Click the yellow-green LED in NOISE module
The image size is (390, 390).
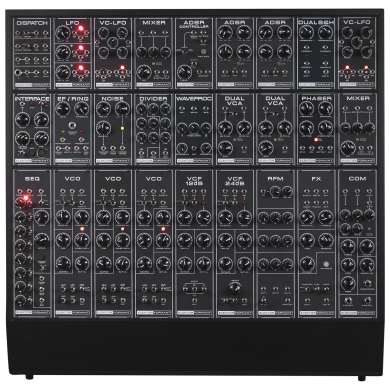[123, 128]
